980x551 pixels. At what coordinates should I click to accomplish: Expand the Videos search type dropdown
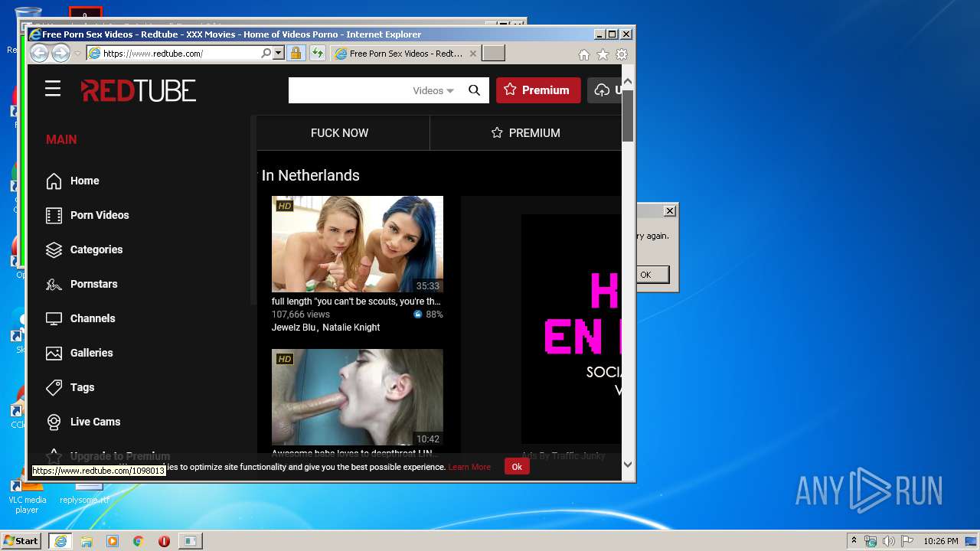point(433,90)
